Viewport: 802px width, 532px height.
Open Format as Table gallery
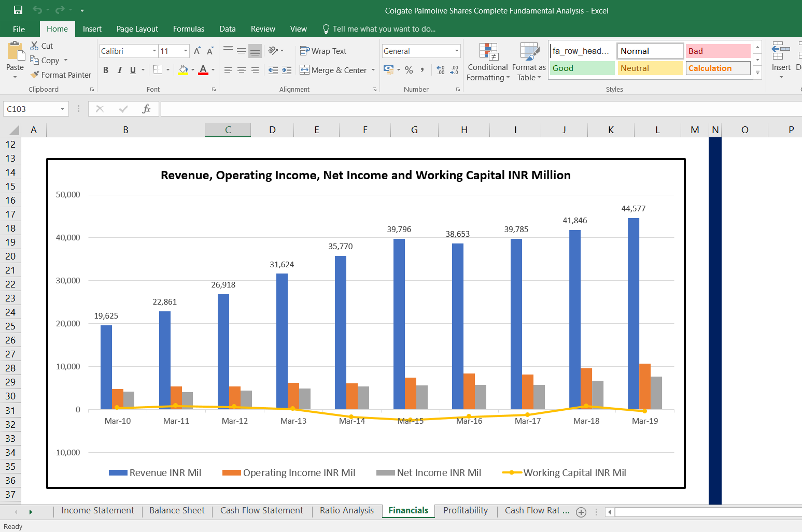click(529, 62)
